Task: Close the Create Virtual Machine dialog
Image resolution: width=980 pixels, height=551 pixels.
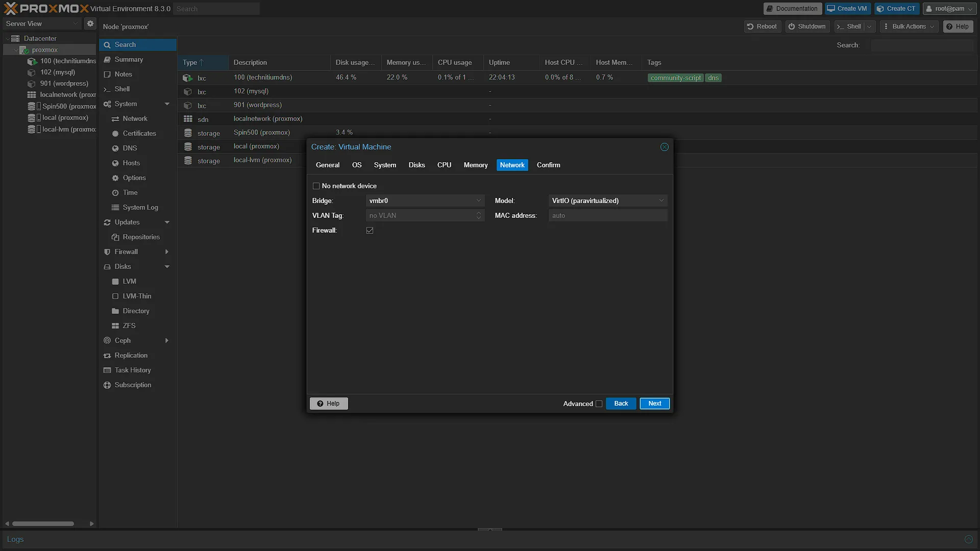Action: click(664, 147)
